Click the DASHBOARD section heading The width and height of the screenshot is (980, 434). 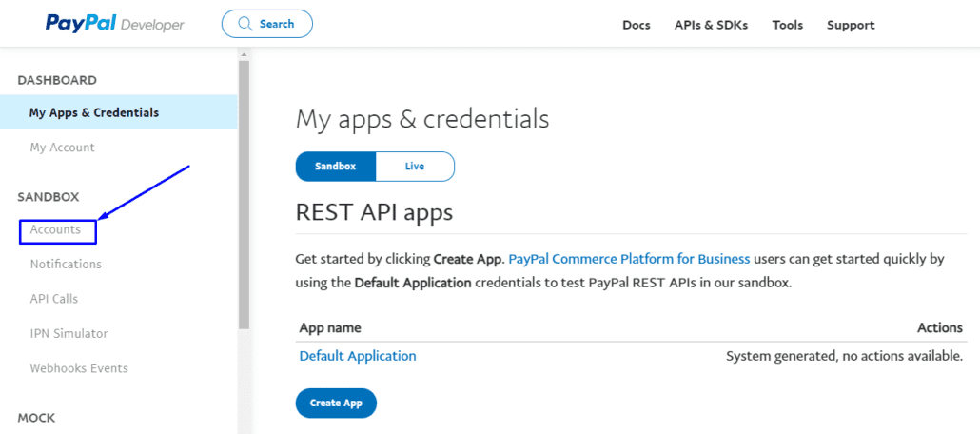point(57,80)
